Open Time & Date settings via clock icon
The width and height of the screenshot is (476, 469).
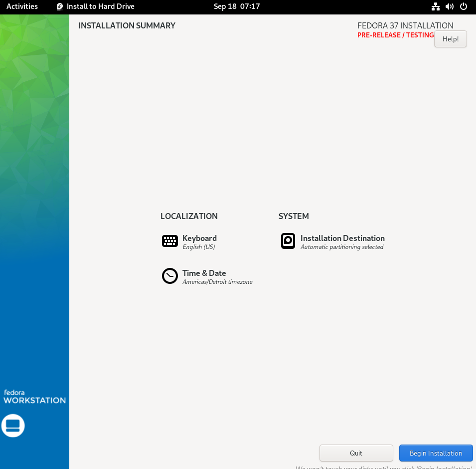(169, 276)
